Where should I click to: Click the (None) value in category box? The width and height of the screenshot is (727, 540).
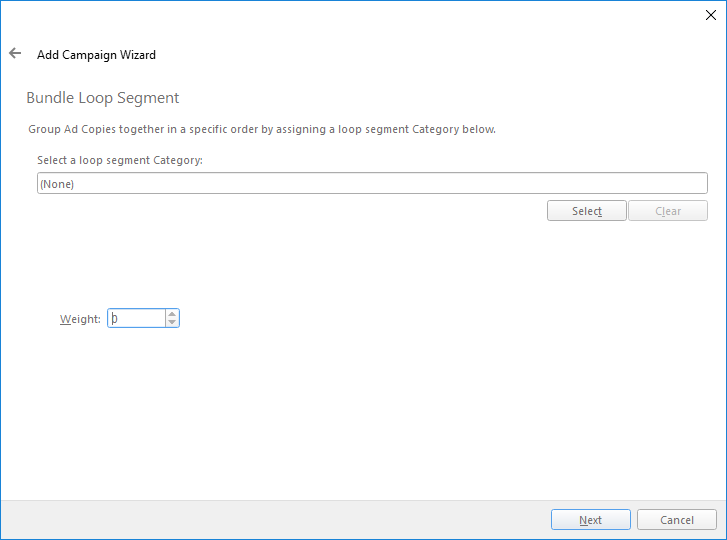coord(57,184)
